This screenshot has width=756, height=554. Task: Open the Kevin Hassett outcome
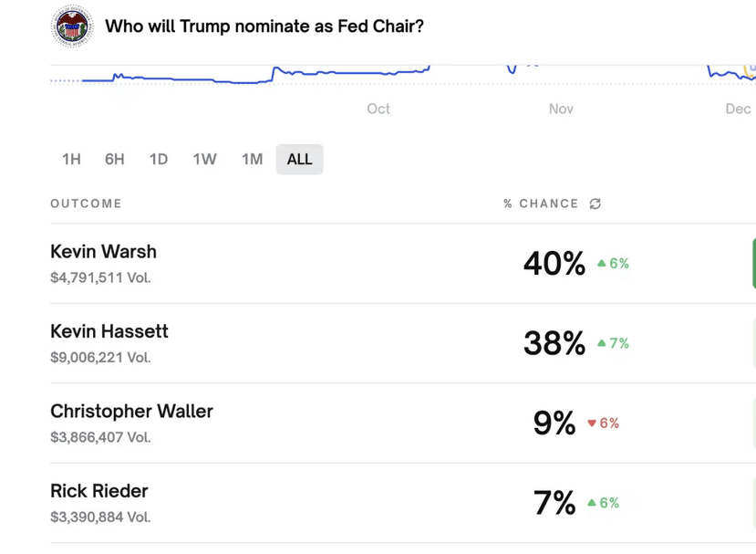click(109, 331)
